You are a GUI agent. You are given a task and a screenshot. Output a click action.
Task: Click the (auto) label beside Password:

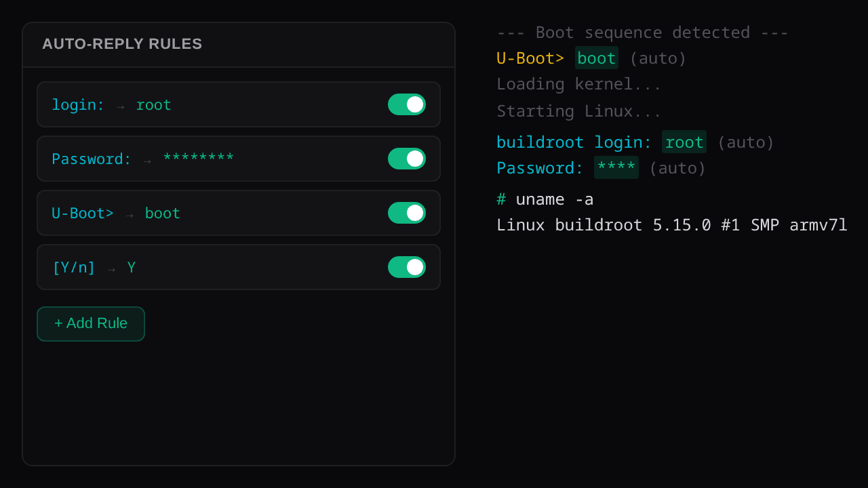click(x=677, y=168)
